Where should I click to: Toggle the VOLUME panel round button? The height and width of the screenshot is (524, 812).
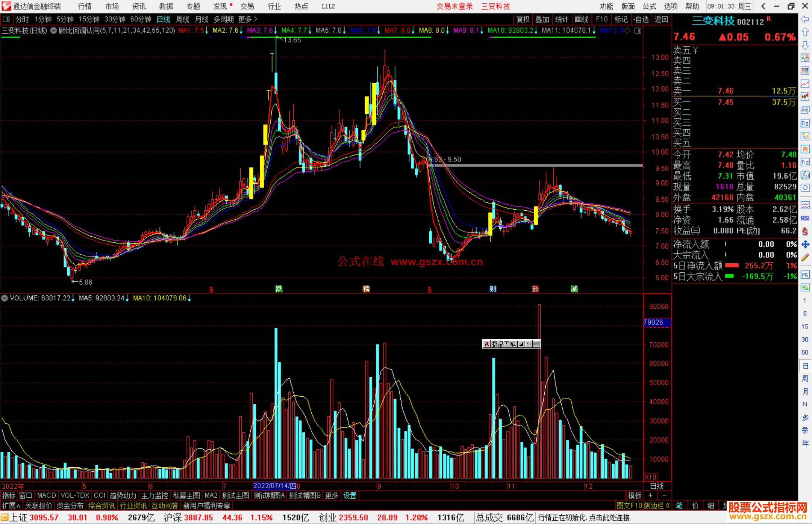[x=5, y=298]
